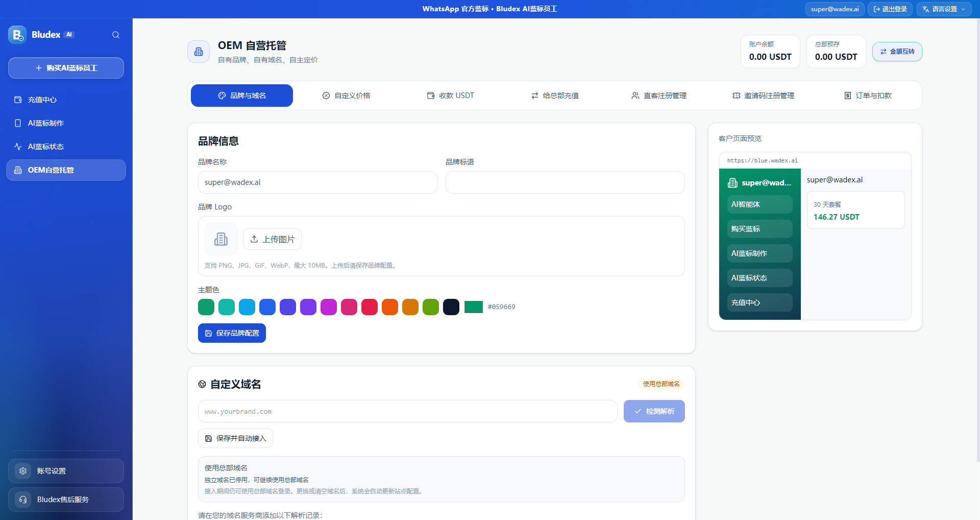
Task: Click the brand logo placeholder thumbnail
Action: click(x=221, y=239)
